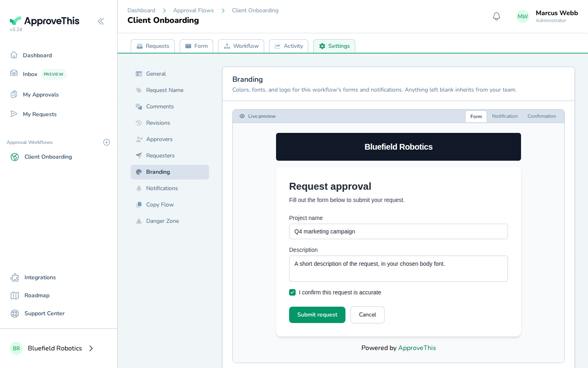The height and width of the screenshot is (368, 588).
Task: Click the ApproveThis logo
Action: click(x=45, y=21)
